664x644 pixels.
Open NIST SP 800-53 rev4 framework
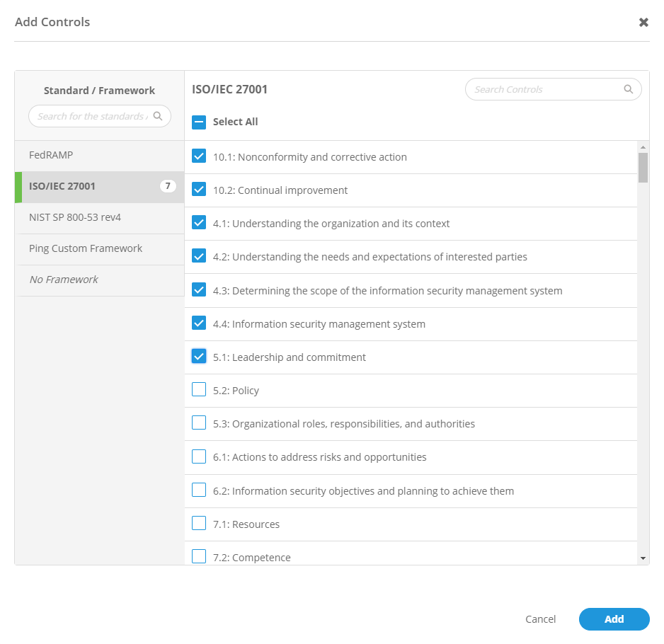[x=75, y=217]
